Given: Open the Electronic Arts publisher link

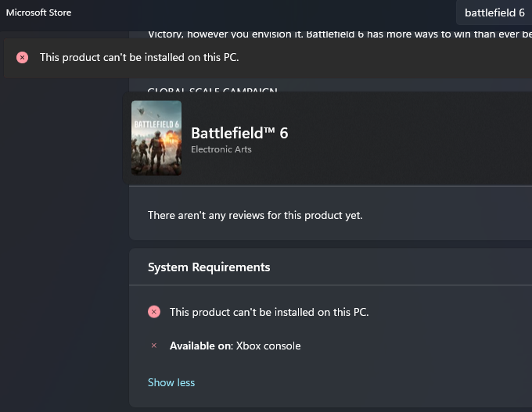Looking at the screenshot, I should (221, 149).
